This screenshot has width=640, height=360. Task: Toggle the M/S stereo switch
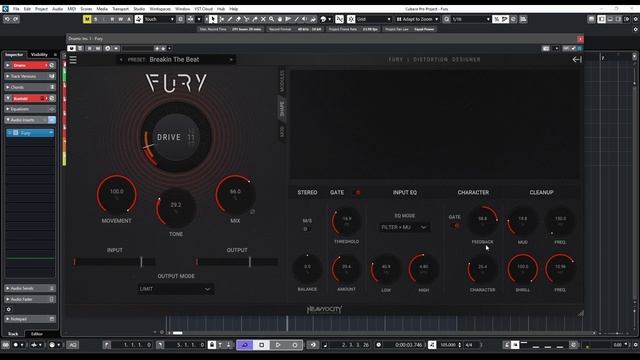(x=306, y=229)
